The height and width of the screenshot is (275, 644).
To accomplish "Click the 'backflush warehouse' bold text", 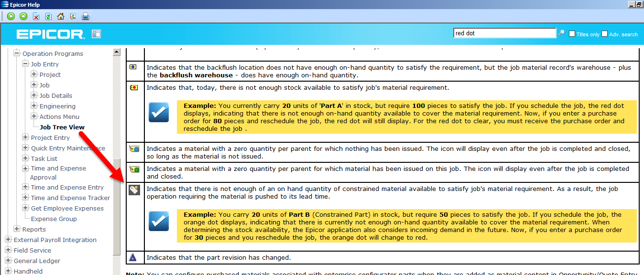I will (x=196, y=75).
